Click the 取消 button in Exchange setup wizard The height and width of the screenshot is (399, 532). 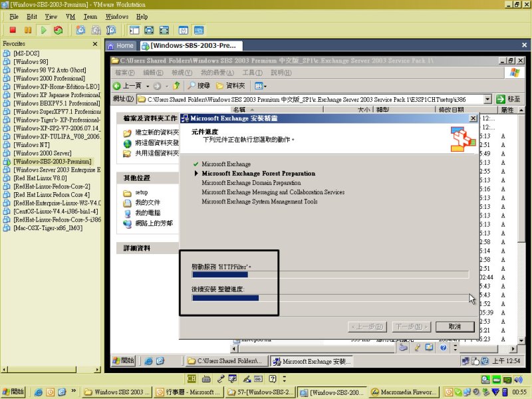[455, 327]
